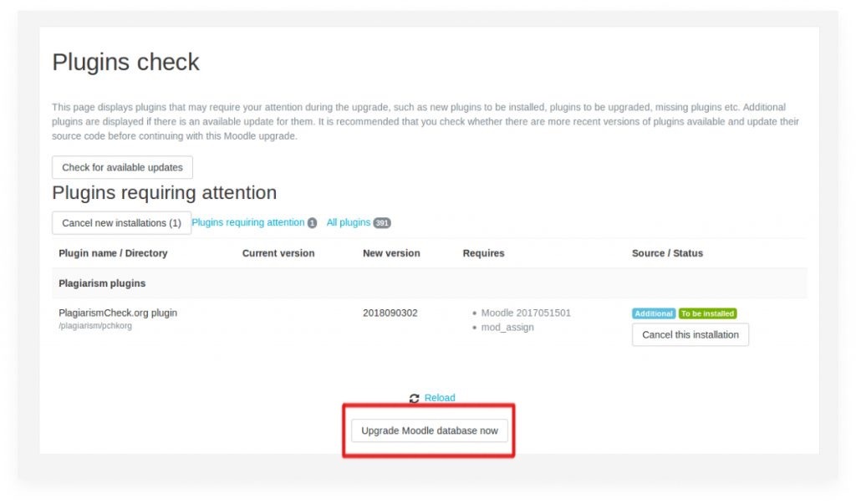The height and width of the screenshot is (504, 856).
Task: Click Check for available updates button
Action: tap(122, 167)
